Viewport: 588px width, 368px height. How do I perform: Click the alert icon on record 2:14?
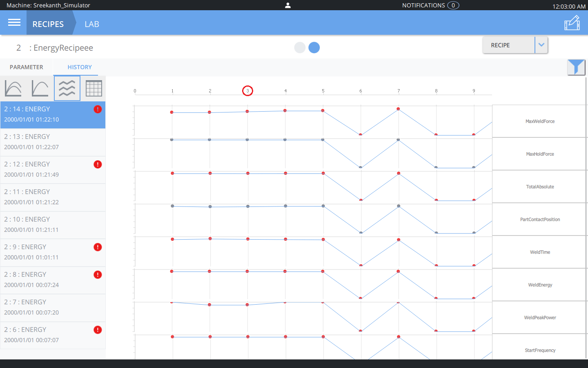click(x=98, y=109)
